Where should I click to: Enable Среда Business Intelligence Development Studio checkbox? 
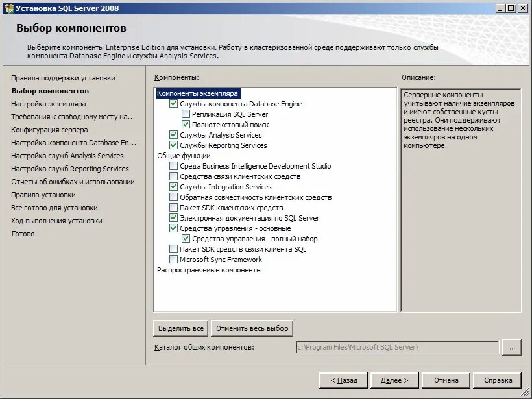pyautogui.click(x=173, y=166)
